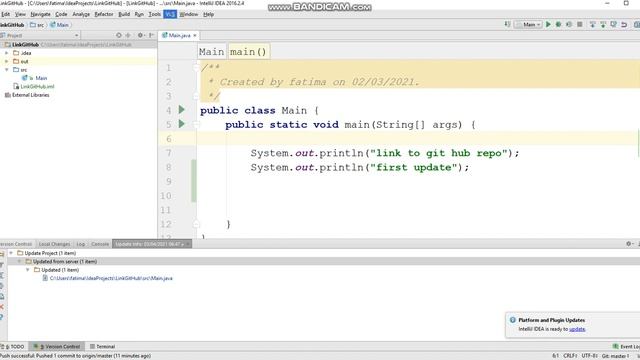Fold the header comment block on the first line
The height and width of the screenshot is (360, 640).
[x=196, y=67]
